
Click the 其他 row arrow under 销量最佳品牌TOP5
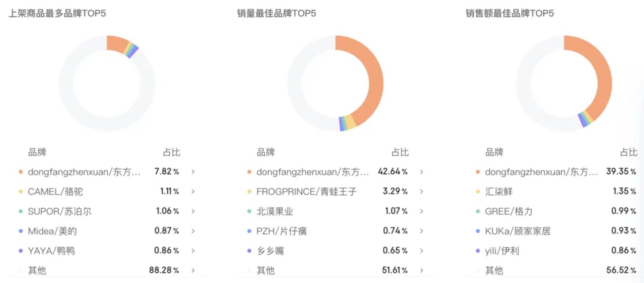(421, 270)
